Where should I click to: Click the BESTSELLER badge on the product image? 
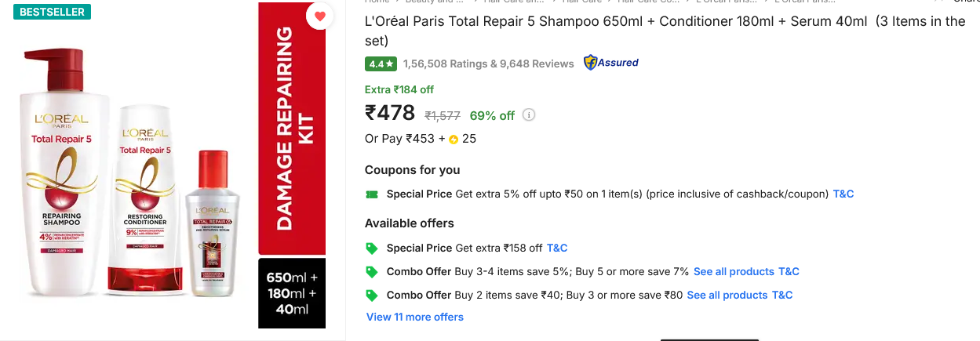coord(52,12)
